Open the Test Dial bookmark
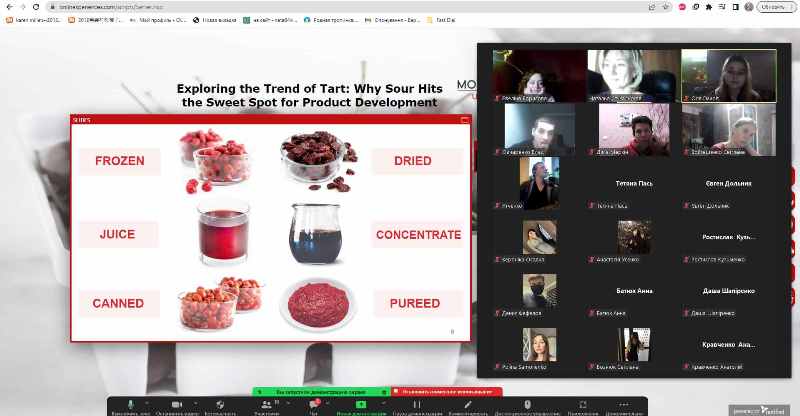This screenshot has height=416, width=800. 441,20
